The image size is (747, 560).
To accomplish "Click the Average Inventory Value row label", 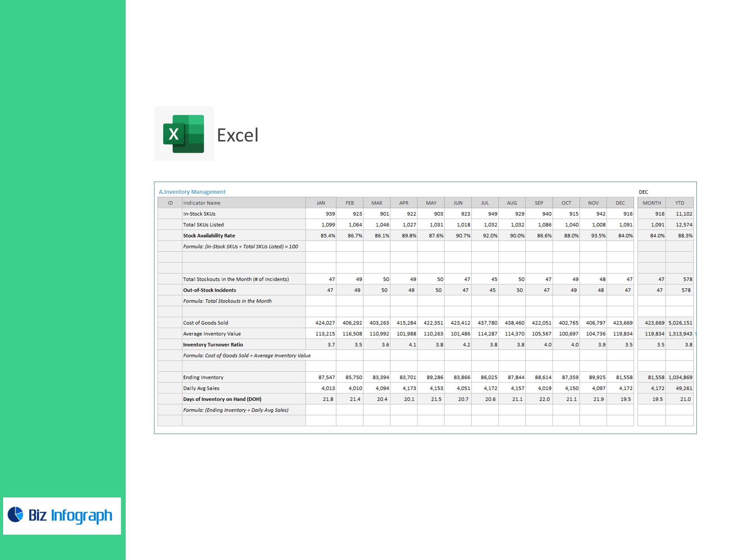I will 212,334.
